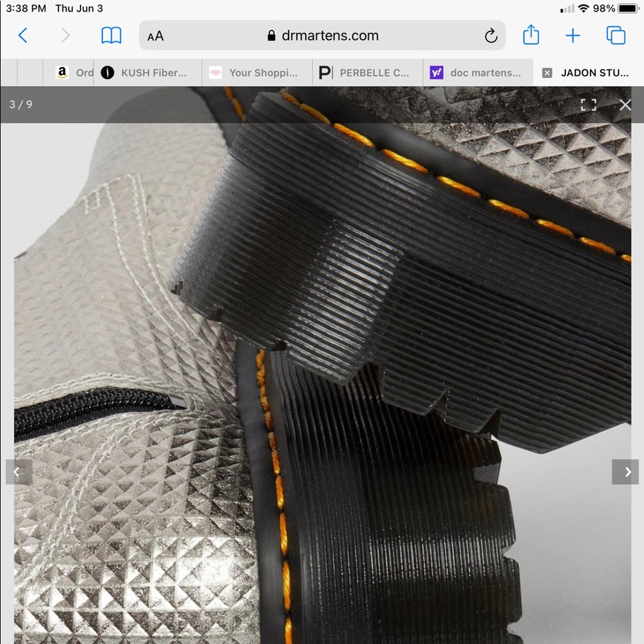
Task: Open the Your Shoppi... tab
Action: 255,73
